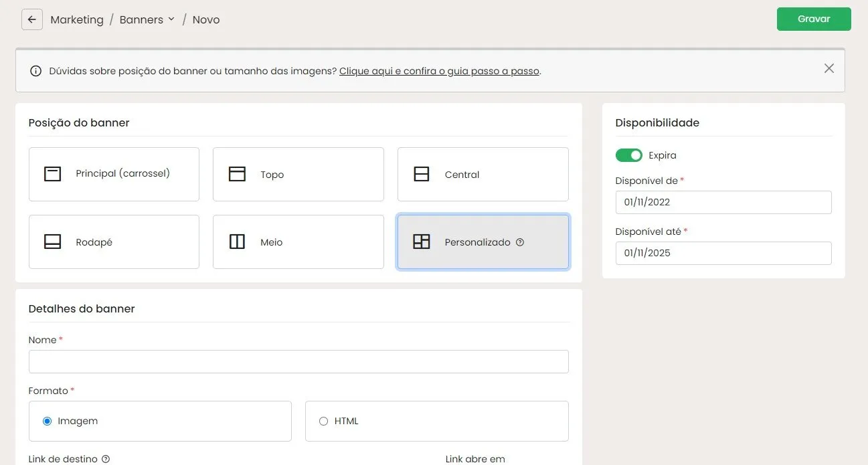Click the info icon in the notice bar
Screen dimensions: 868x465
click(x=36, y=71)
